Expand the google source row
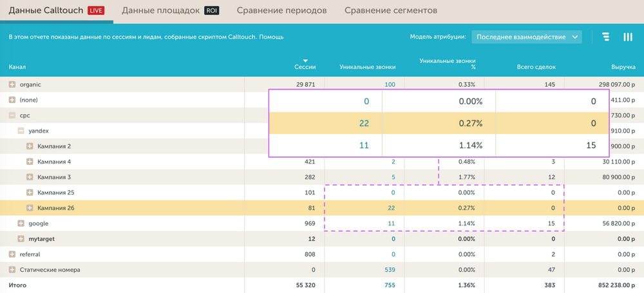The height and width of the screenshot is (293, 644). click(21, 223)
